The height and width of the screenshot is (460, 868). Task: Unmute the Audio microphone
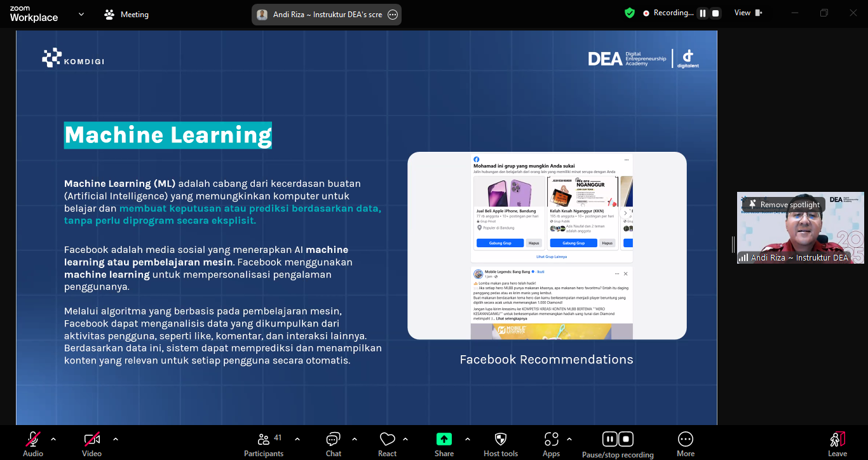[x=33, y=443]
